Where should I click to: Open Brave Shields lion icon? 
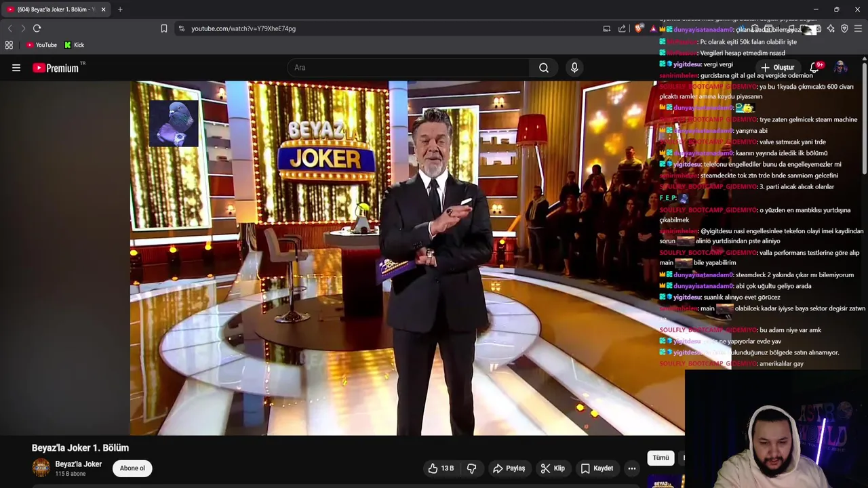point(639,28)
